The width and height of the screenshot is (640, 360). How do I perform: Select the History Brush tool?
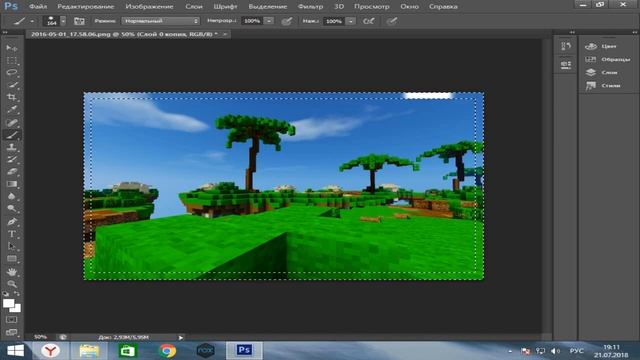coord(11,159)
